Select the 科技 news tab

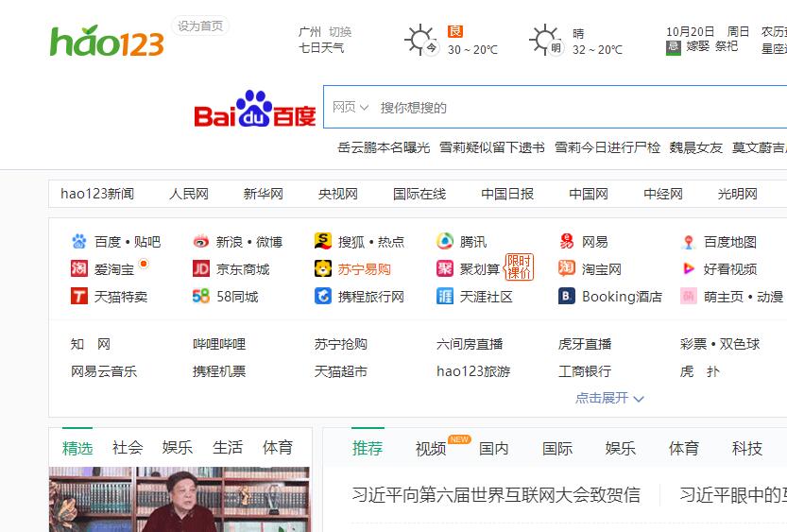[x=746, y=448]
